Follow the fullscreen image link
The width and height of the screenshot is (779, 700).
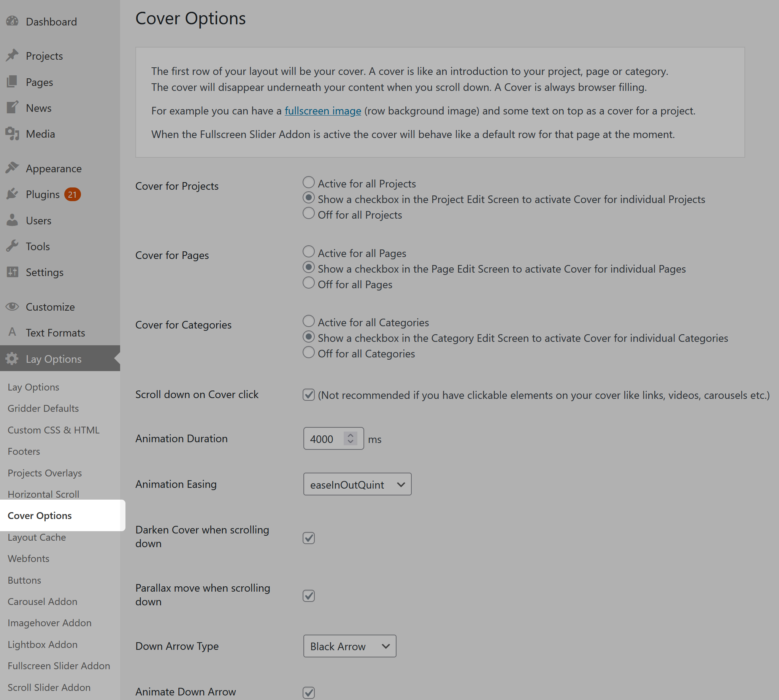pos(323,111)
